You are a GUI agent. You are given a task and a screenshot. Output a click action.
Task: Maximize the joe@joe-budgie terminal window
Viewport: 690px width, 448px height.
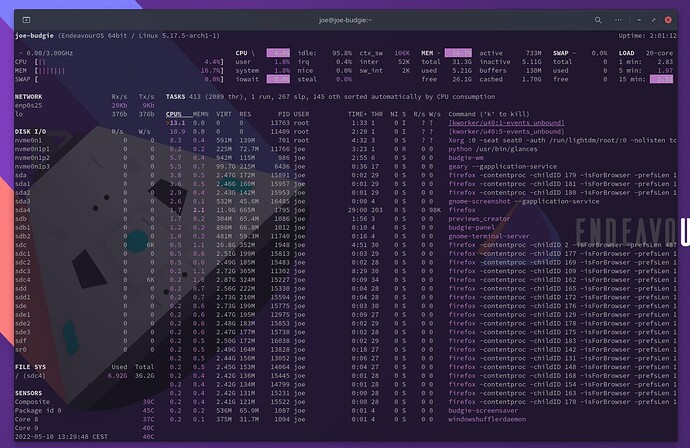click(653, 20)
